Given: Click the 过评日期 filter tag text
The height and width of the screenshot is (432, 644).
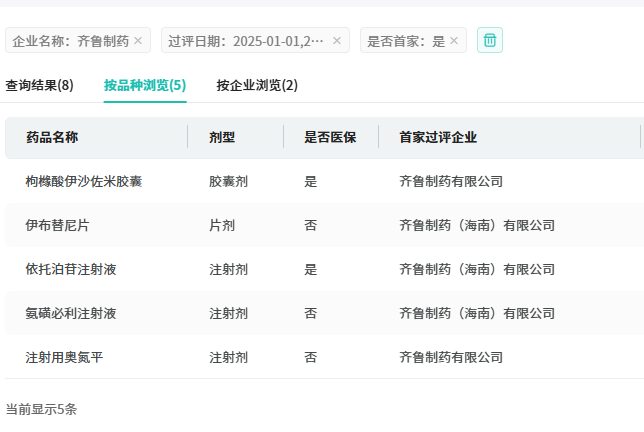Looking at the screenshot, I should [246, 41].
